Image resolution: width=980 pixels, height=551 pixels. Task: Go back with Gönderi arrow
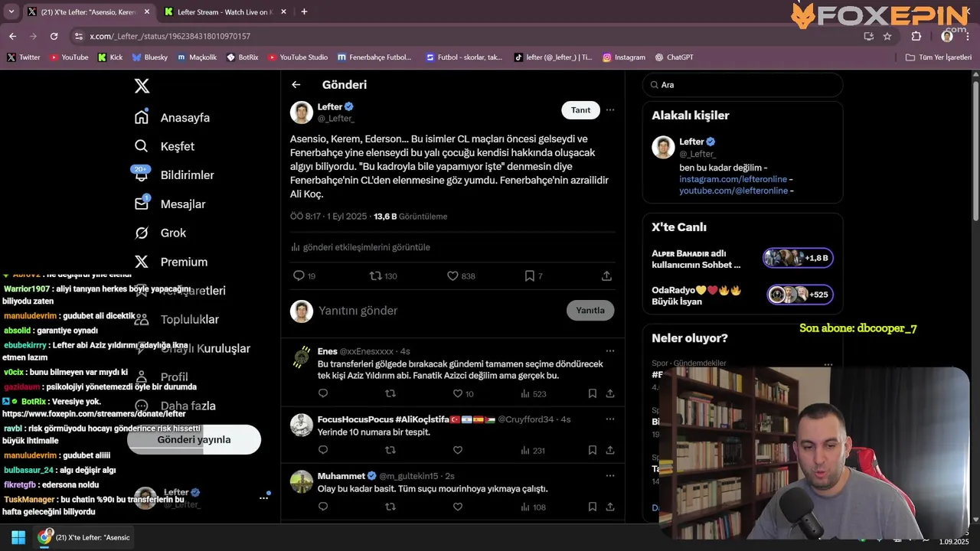296,85
